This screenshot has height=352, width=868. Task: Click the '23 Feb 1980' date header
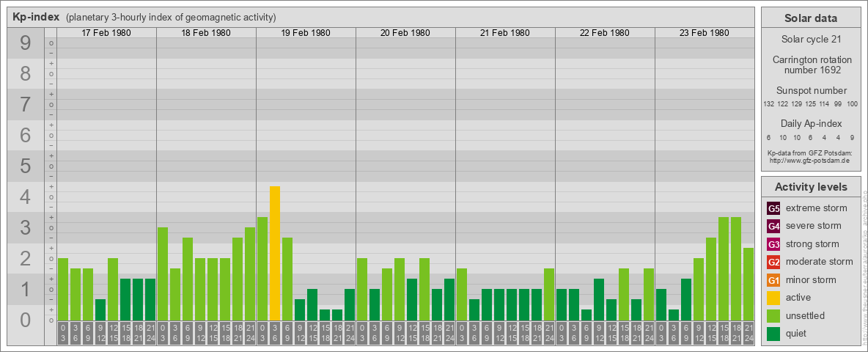coord(704,33)
